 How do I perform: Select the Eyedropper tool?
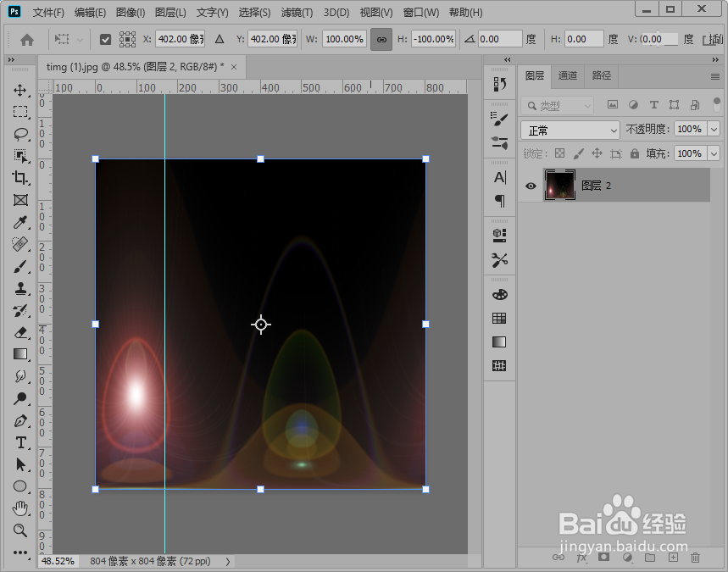(20, 222)
